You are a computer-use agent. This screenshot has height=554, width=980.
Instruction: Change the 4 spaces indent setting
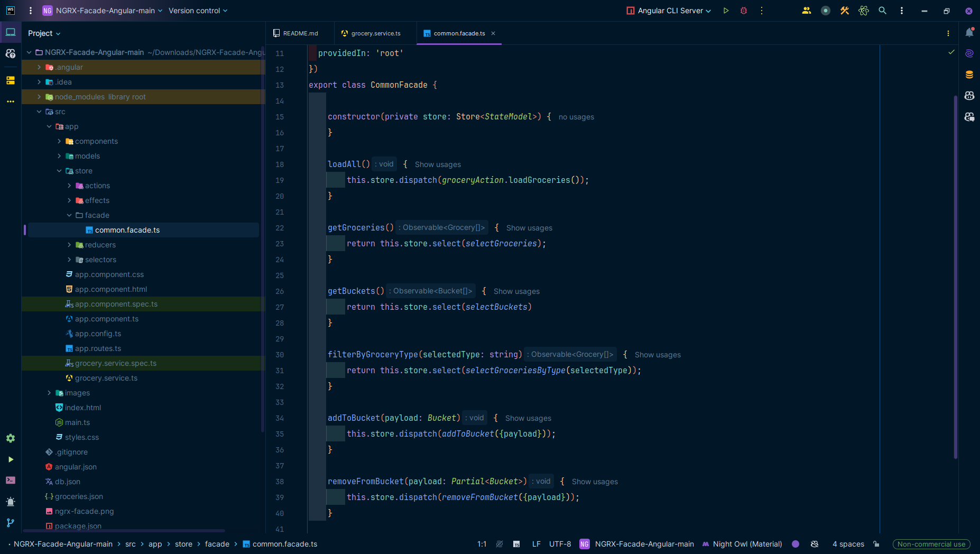tap(848, 544)
